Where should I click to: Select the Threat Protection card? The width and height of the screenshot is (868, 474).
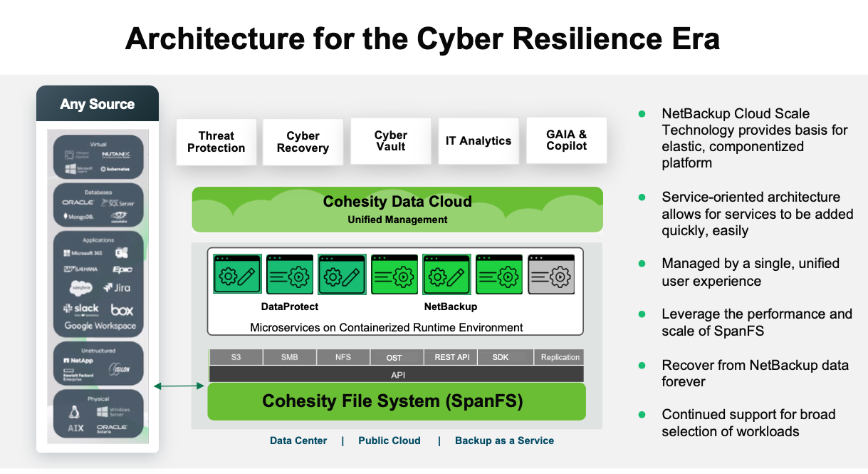point(216,142)
